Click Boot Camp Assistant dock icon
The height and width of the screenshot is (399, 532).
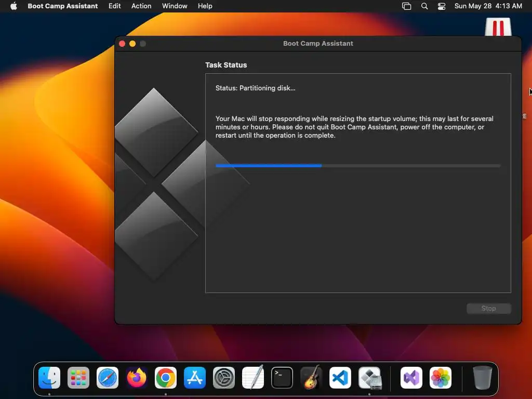point(369,377)
